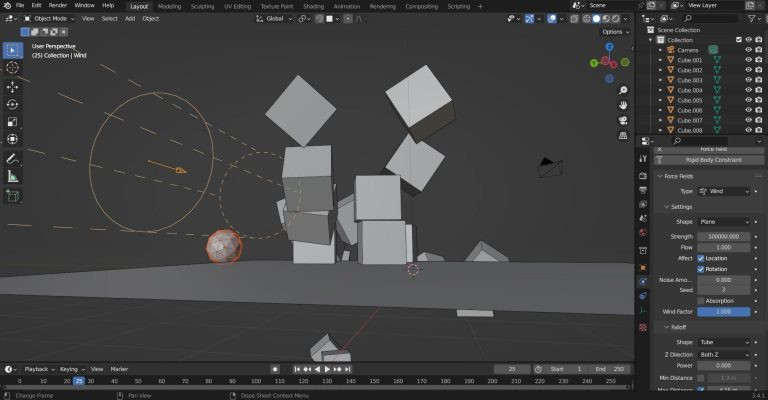Screen dimensions: 768x400
Task: Pick the Rotate tool
Action: 12,104
